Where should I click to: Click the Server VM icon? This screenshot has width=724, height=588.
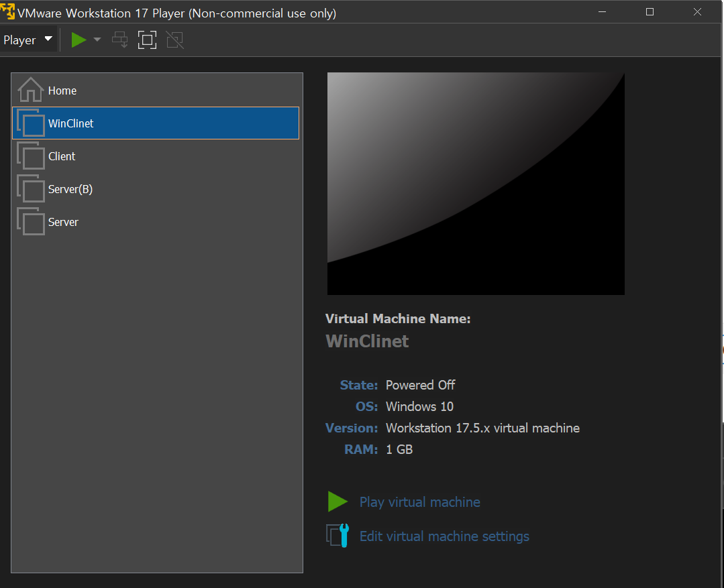(31, 221)
